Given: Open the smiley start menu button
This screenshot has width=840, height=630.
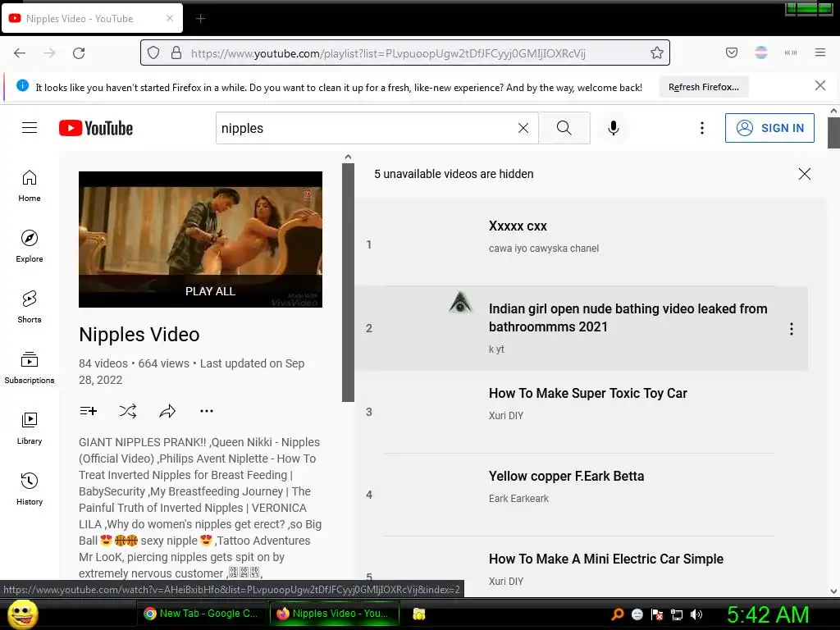Looking at the screenshot, I should (x=22, y=614).
